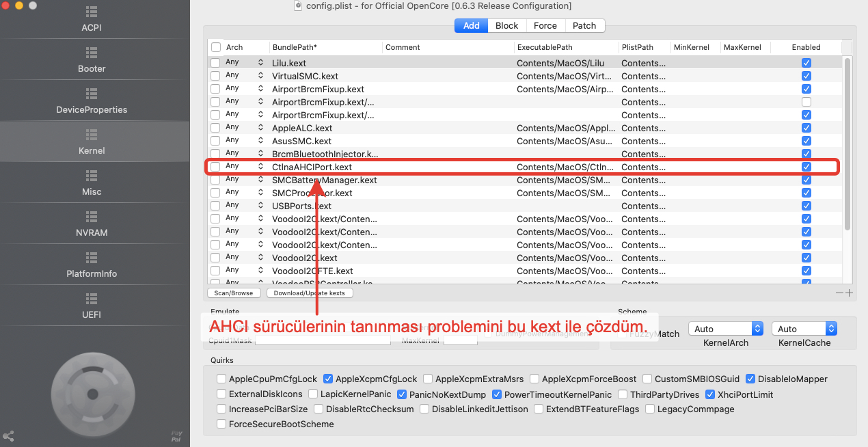Click the minus icon to remove kext entry

(840, 293)
